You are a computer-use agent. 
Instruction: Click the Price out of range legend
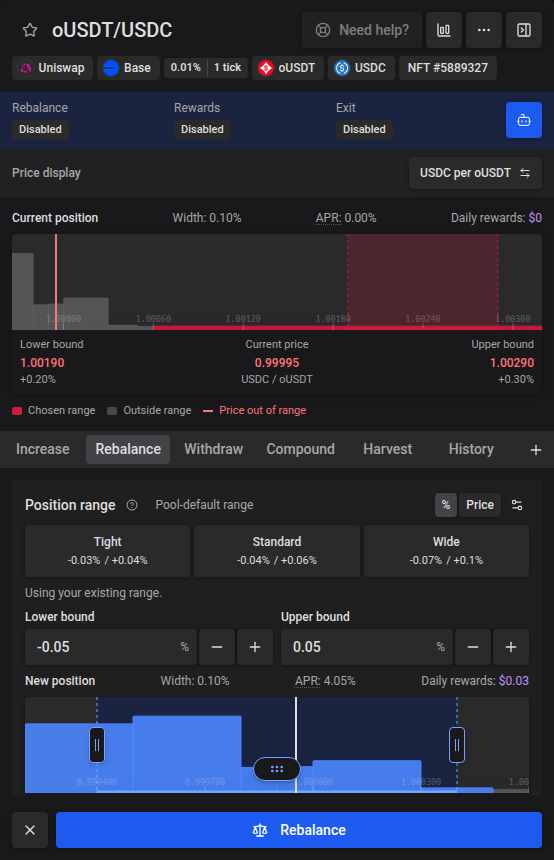(x=255, y=411)
